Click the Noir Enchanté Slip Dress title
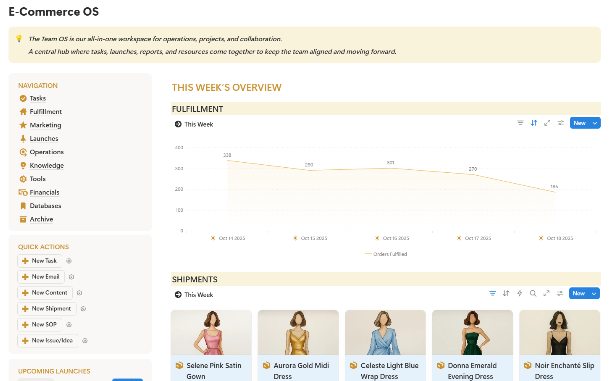The height and width of the screenshot is (381, 610). point(564,371)
